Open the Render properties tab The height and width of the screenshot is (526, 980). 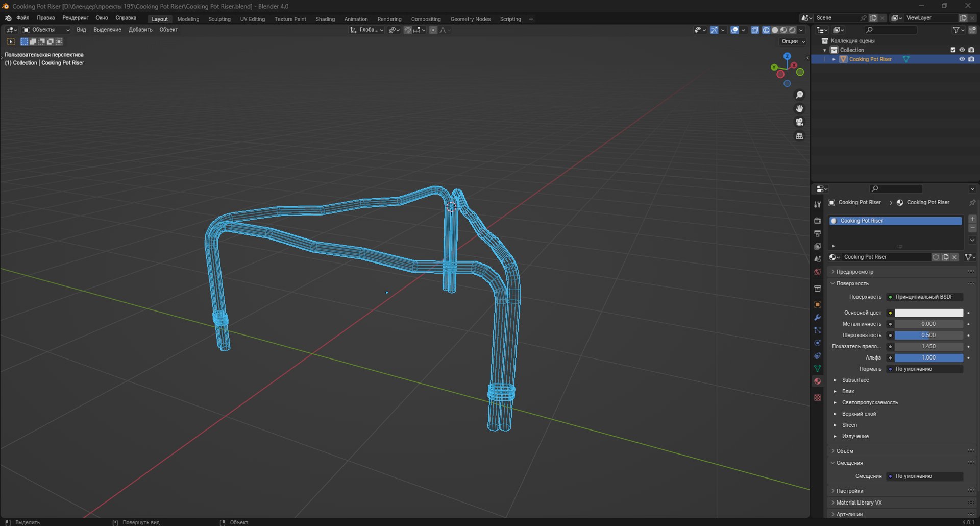pyautogui.click(x=818, y=221)
